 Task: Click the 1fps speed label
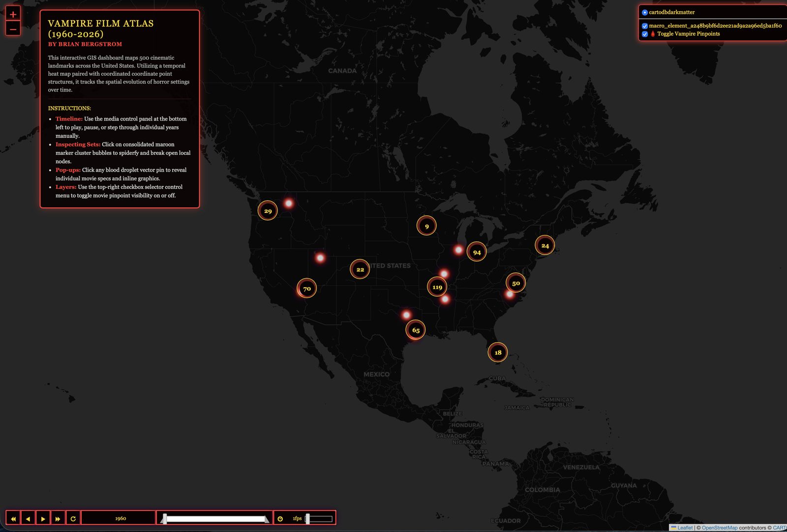[x=297, y=519]
